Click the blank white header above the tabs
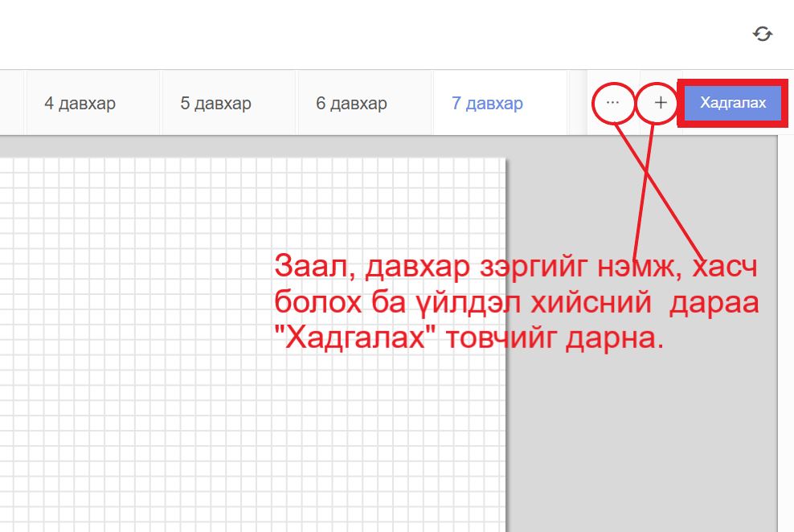The image size is (794, 532). click(362, 34)
